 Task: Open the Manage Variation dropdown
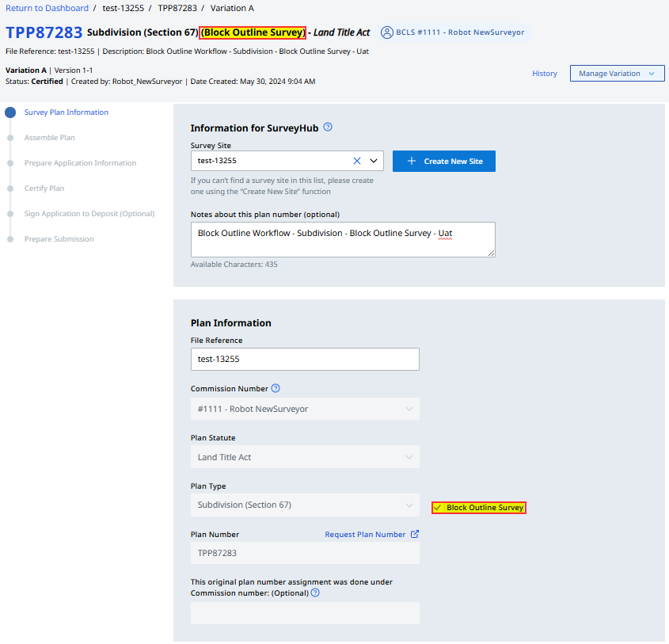(x=617, y=74)
